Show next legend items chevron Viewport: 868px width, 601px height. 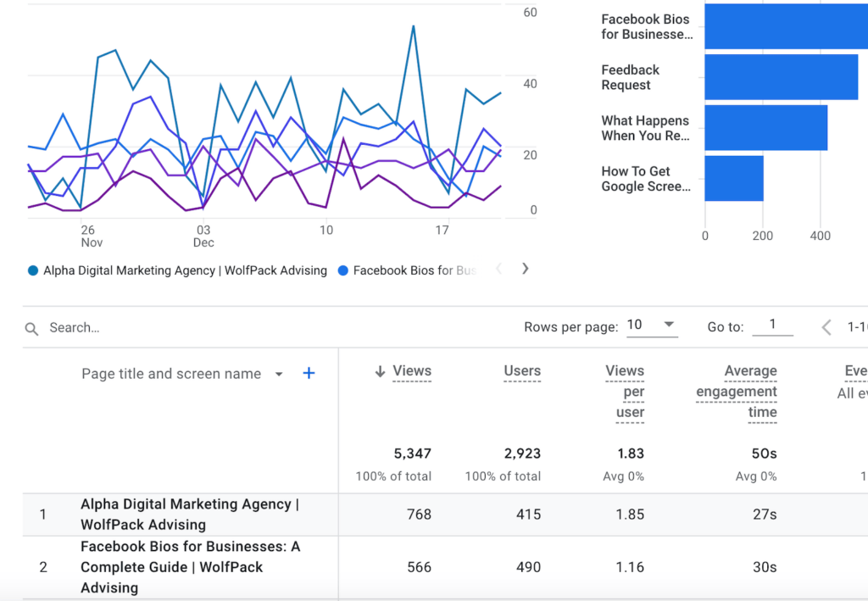click(x=525, y=269)
